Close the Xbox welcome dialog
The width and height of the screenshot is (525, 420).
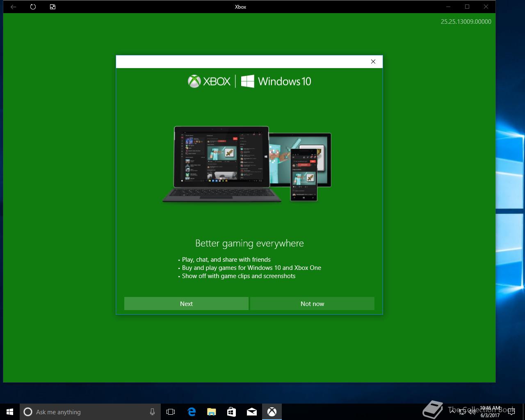tap(373, 62)
